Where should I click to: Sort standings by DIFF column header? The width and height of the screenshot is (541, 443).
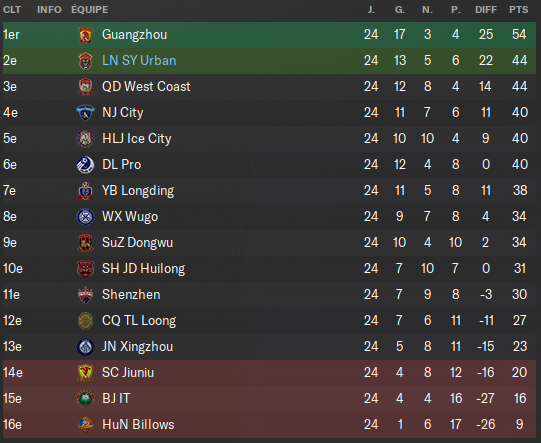pyautogui.click(x=486, y=10)
